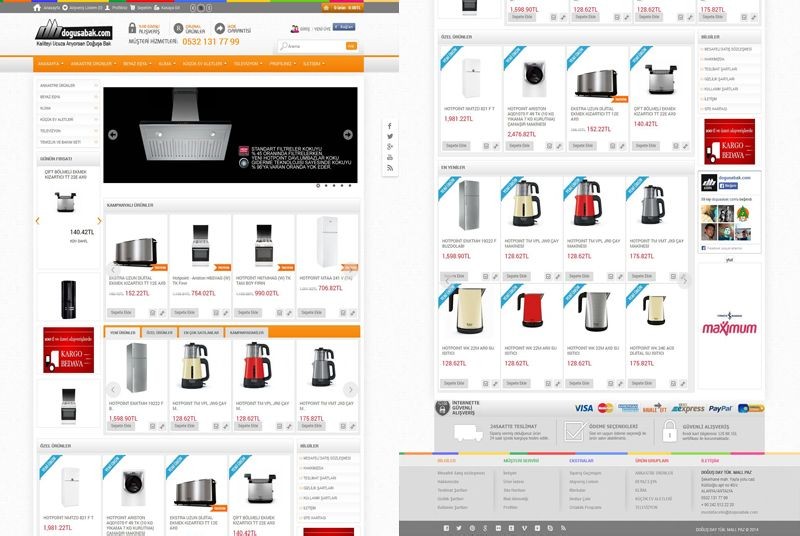This screenshot has height=536, width=800.
Task: Click the Kargo Bedava banner in left sidebar
Action: 68,350
